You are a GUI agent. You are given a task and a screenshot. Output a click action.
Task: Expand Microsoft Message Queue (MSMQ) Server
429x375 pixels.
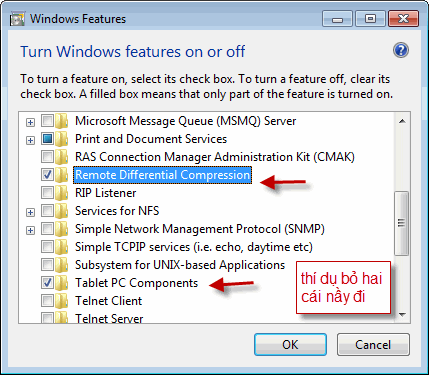pos(30,122)
